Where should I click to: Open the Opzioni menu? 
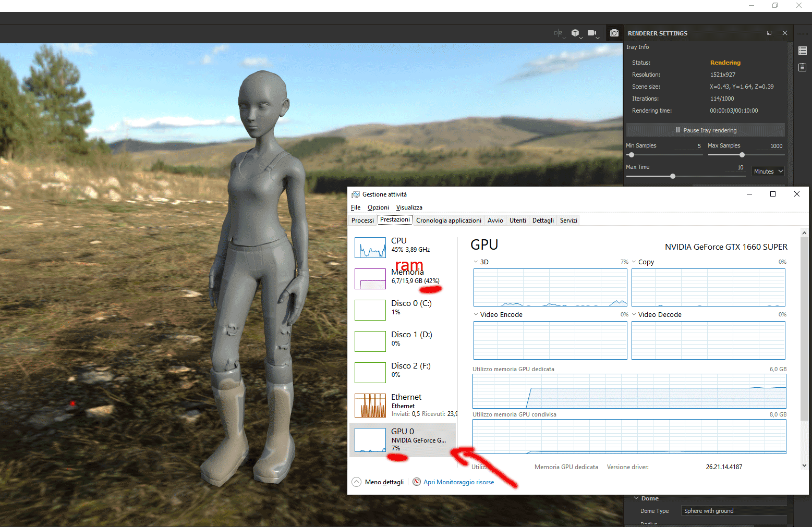click(x=378, y=207)
